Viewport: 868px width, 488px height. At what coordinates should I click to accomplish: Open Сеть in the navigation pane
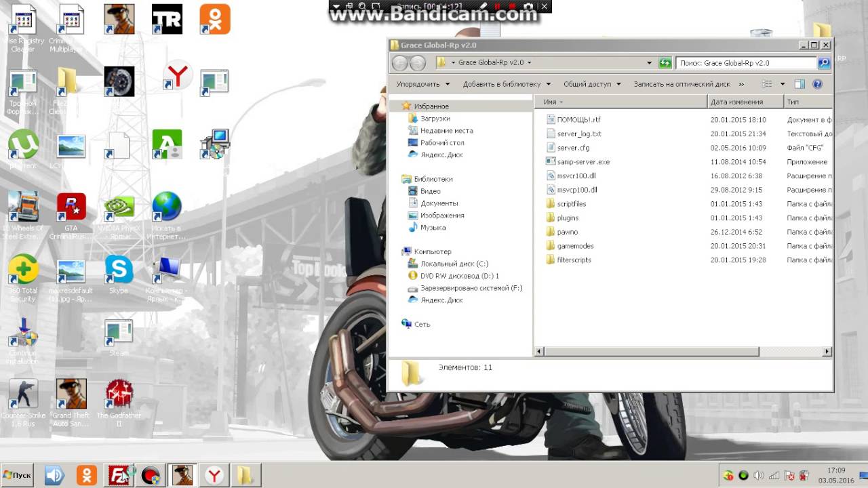click(x=416, y=324)
